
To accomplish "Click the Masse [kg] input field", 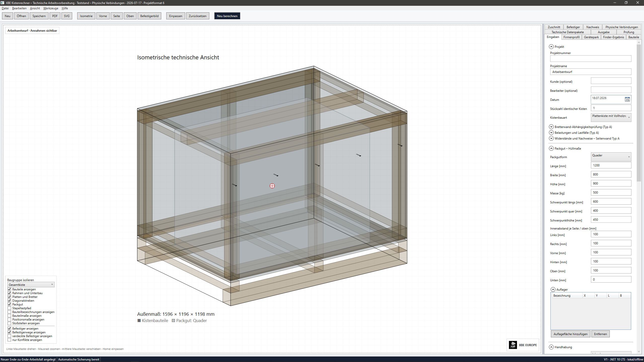I will coord(611,192).
